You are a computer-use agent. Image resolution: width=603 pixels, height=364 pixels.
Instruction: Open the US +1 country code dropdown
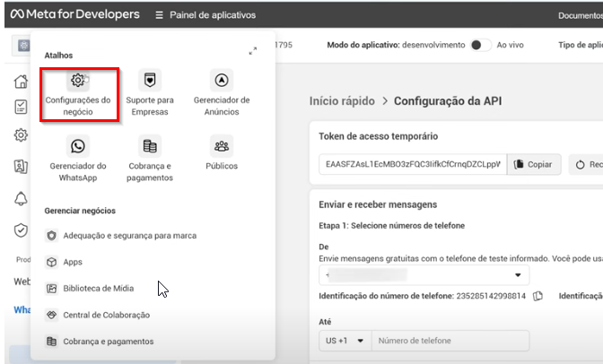coord(345,341)
